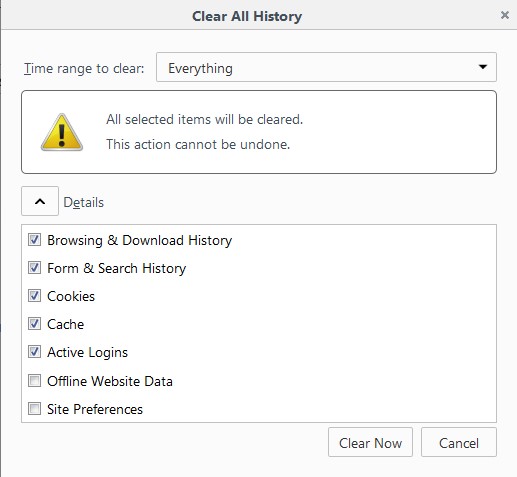Click the dropdown arrow beside Everything
This screenshot has height=477, width=517.
tap(482, 67)
